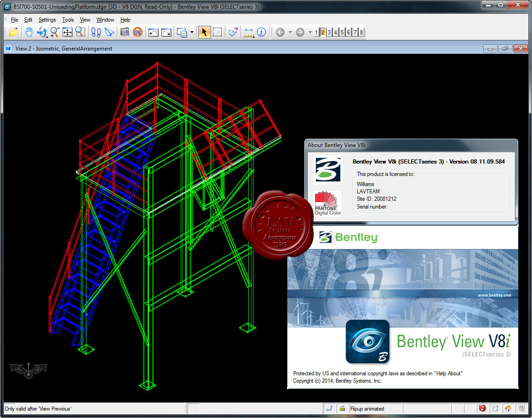Toggle view window 8

coord(361,32)
